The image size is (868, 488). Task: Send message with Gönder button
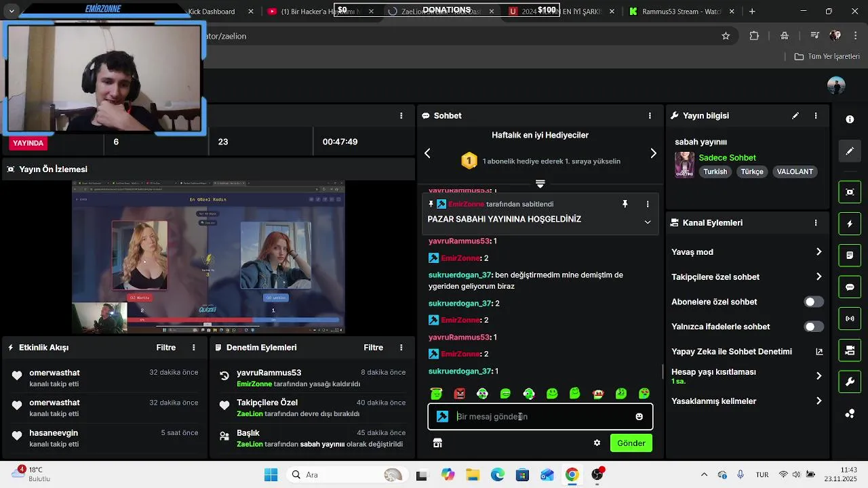[x=631, y=443]
